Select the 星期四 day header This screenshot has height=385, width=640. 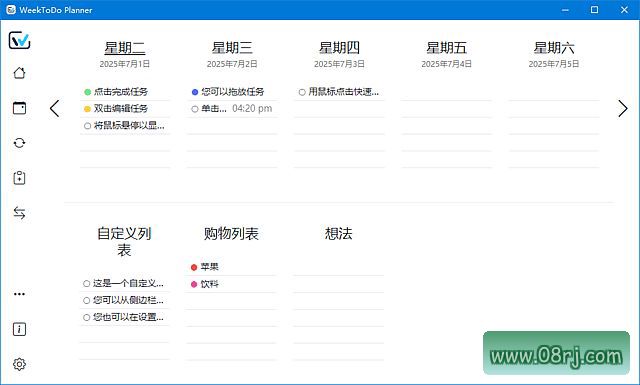[x=339, y=48]
